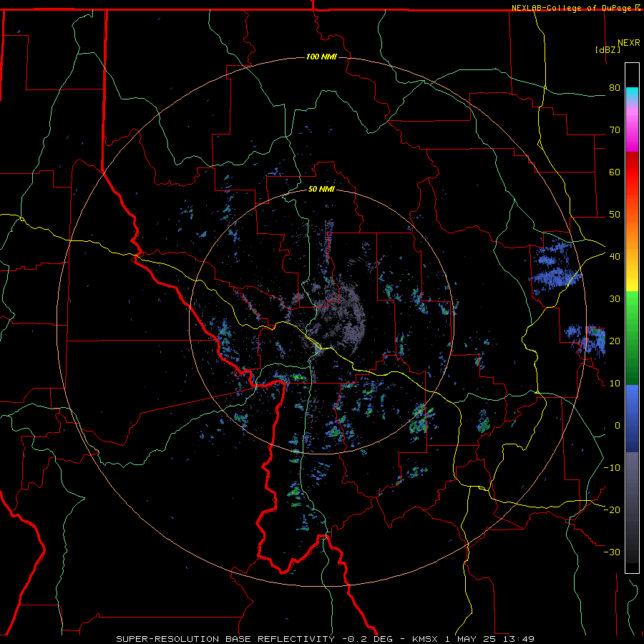Click the "100 NMI" range ring label

click(x=321, y=57)
